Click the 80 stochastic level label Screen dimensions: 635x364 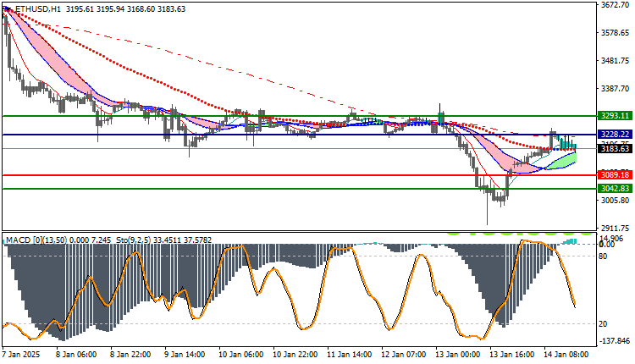pos(603,256)
